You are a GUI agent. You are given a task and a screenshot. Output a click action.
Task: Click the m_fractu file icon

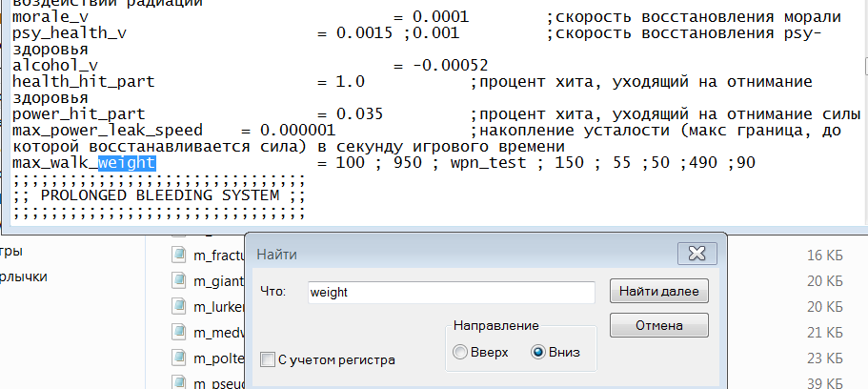coord(179,255)
